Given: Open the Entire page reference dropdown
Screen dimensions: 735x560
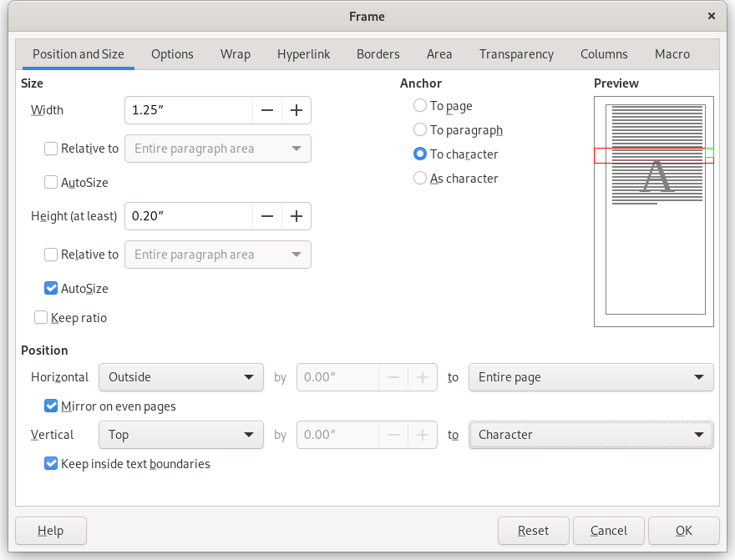Looking at the screenshot, I should click(x=591, y=377).
